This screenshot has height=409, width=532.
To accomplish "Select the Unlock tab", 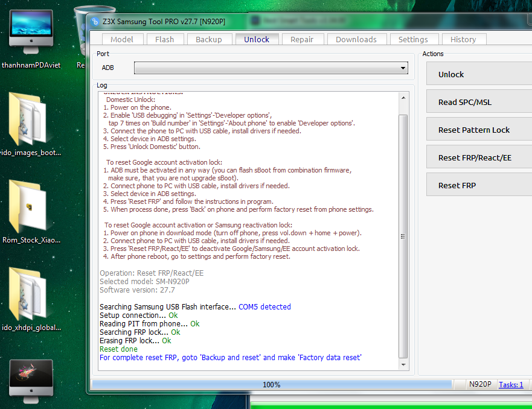I will click(257, 39).
